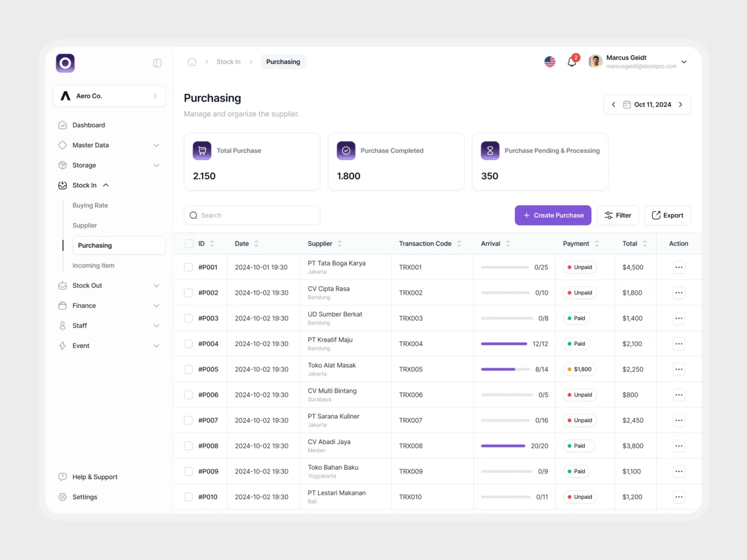Viewport: 747px width, 560px height.
Task: Navigate to Dashboard in sidebar
Action: click(89, 125)
